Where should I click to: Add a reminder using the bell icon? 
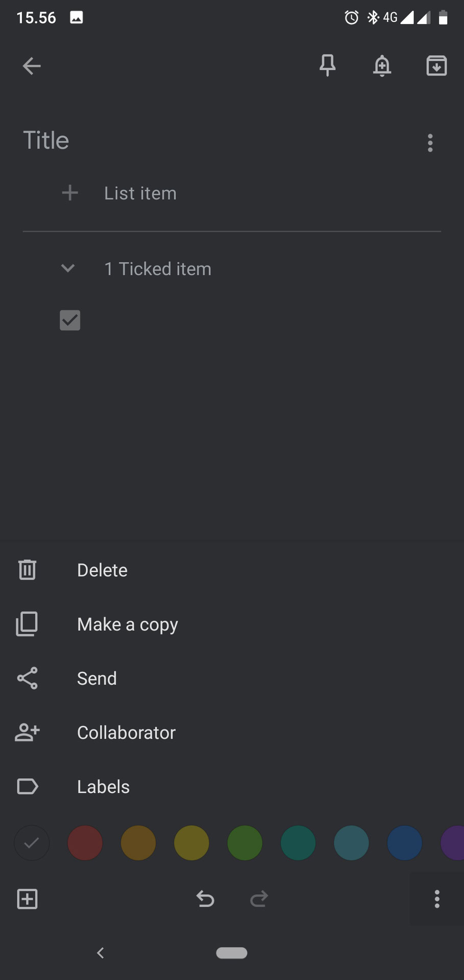382,66
